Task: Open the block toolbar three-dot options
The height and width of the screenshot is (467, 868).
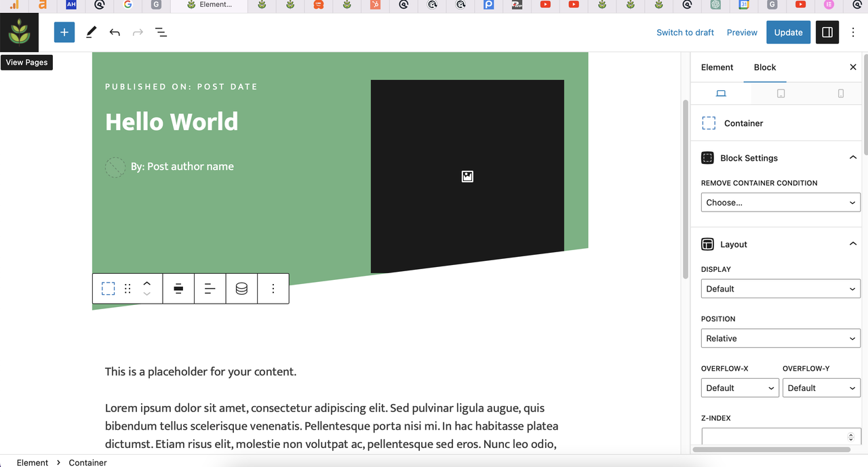Action: 273,289
